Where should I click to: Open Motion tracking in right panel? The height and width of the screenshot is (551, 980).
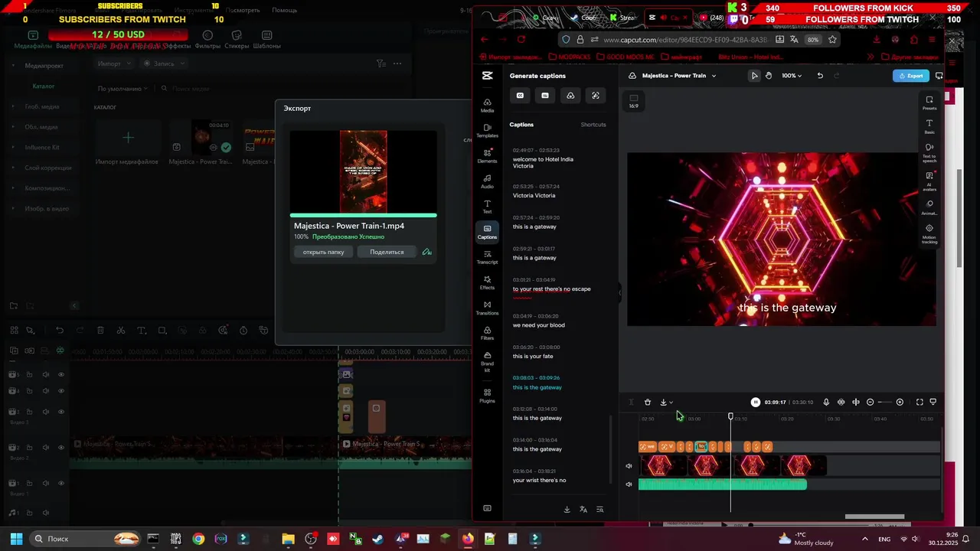pyautogui.click(x=929, y=233)
